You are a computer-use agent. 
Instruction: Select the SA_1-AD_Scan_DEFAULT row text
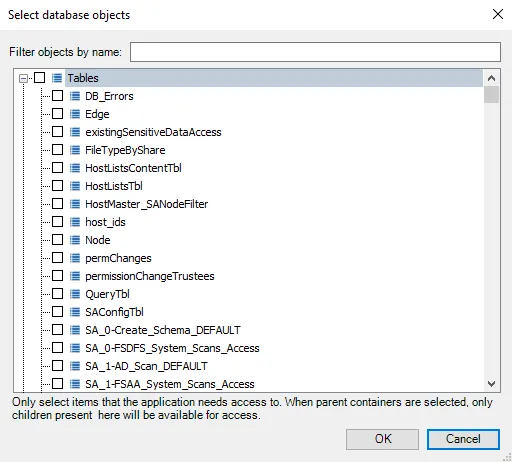(146, 366)
